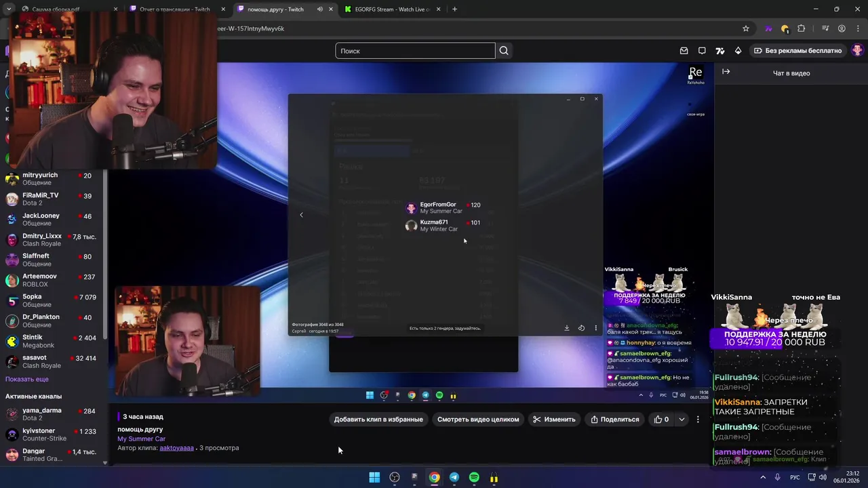Image resolution: width=868 pixels, height=488 pixels.
Task: Open Telegram from the taskbar
Action: pyautogui.click(x=454, y=477)
